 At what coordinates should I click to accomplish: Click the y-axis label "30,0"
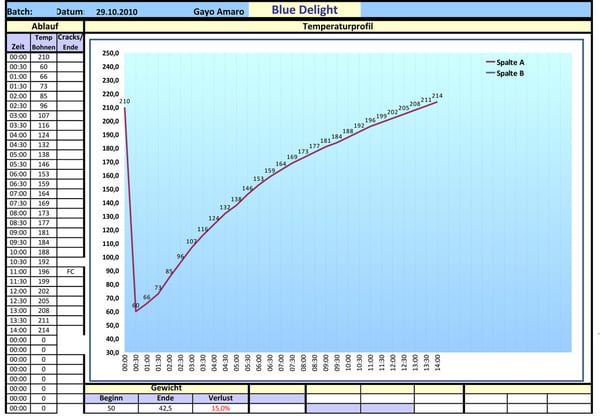(112, 352)
